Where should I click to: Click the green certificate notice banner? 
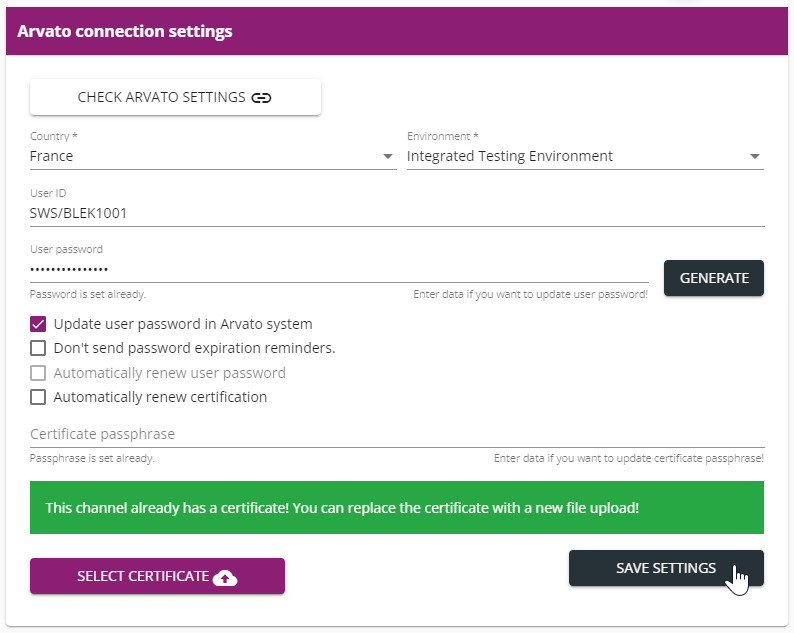coord(397,507)
